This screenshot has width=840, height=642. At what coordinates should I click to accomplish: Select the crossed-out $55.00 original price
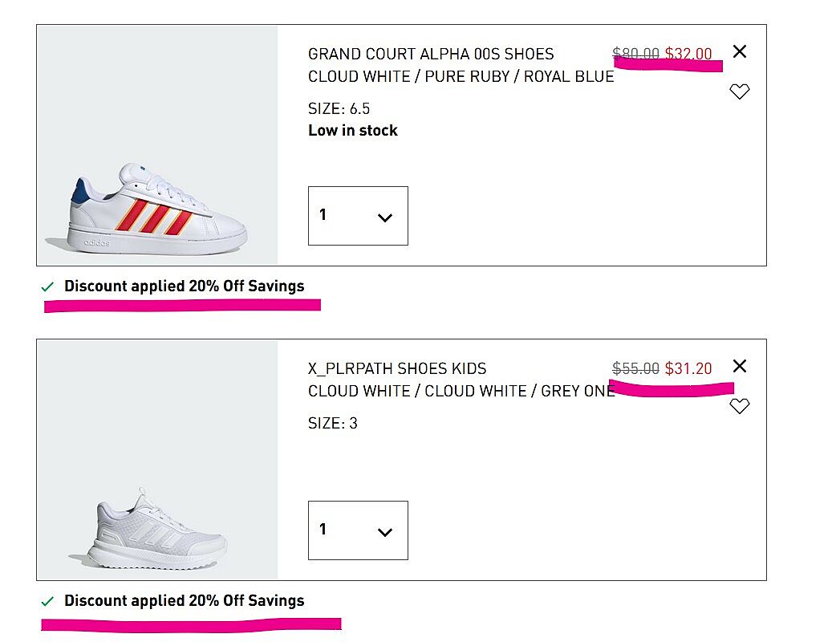pyautogui.click(x=636, y=368)
